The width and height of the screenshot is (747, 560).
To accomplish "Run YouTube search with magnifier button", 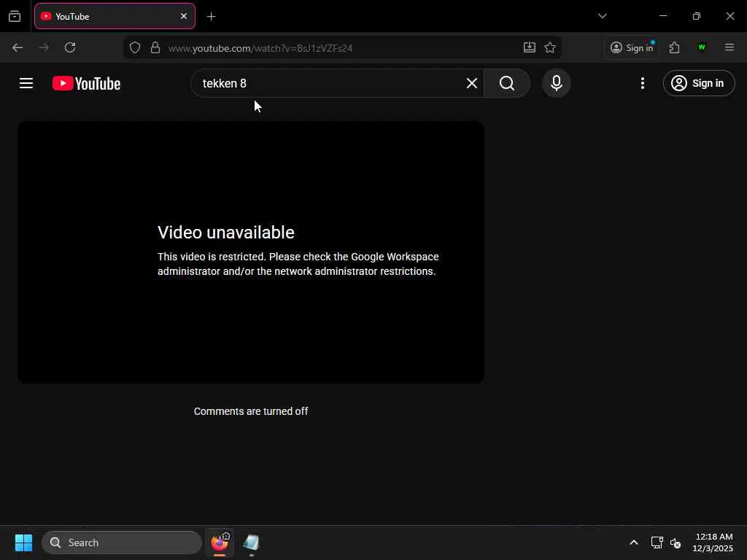I will [x=507, y=83].
